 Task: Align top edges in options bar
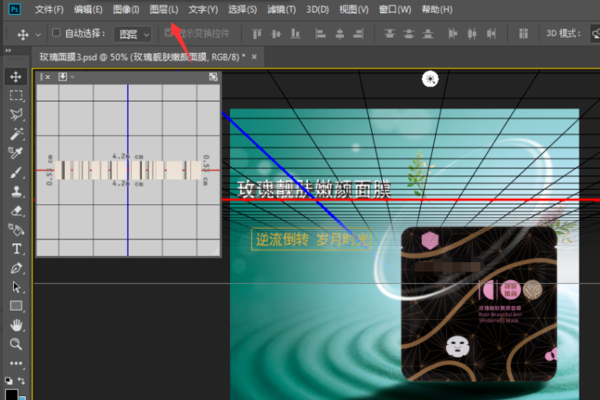coord(257,34)
